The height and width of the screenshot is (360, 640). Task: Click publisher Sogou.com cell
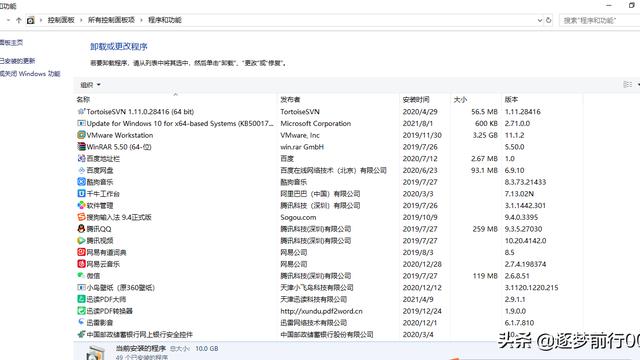click(298, 217)
